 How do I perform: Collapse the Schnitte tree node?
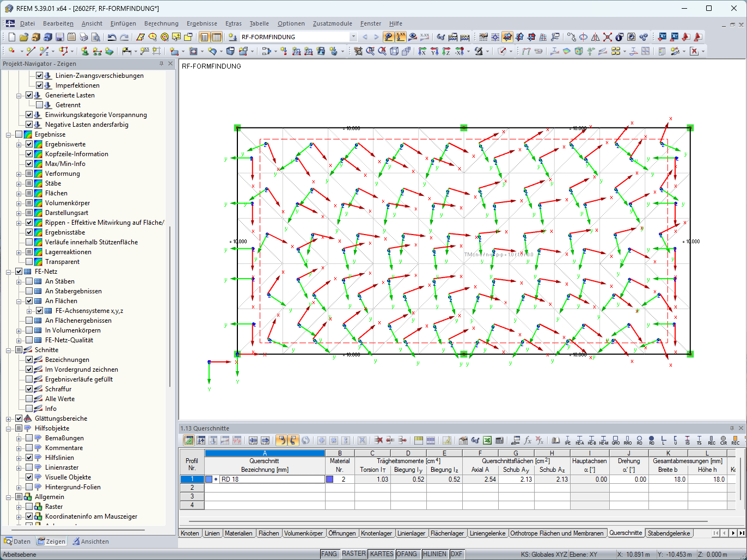[x=8, y=350]
